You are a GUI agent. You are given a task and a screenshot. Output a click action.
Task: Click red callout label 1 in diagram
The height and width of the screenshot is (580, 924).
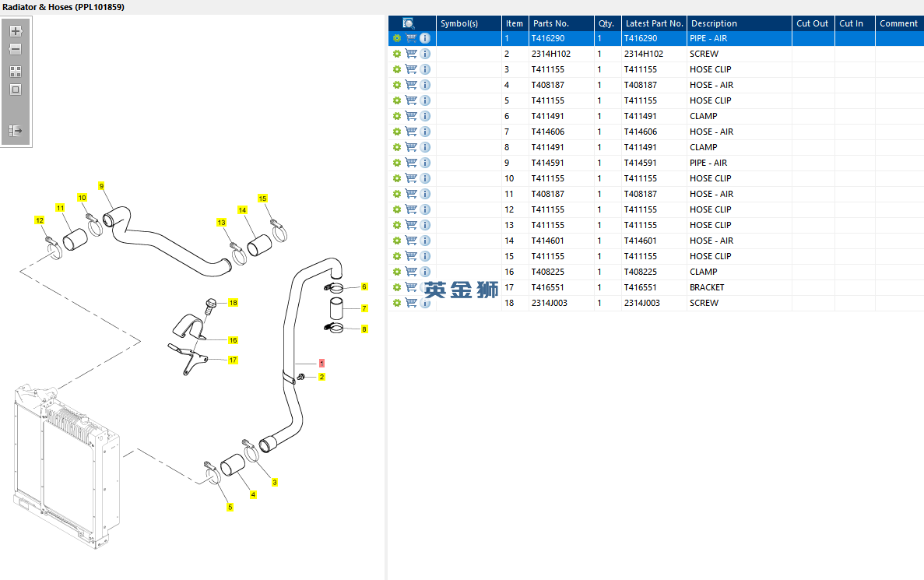pos(321,364)
